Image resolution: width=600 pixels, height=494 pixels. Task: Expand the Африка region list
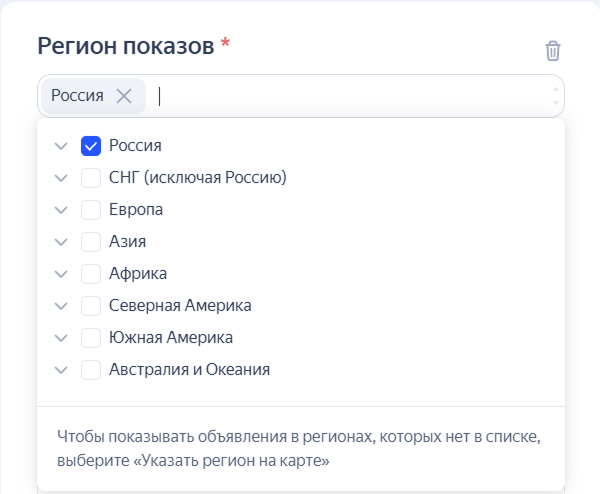pos(61,274)
